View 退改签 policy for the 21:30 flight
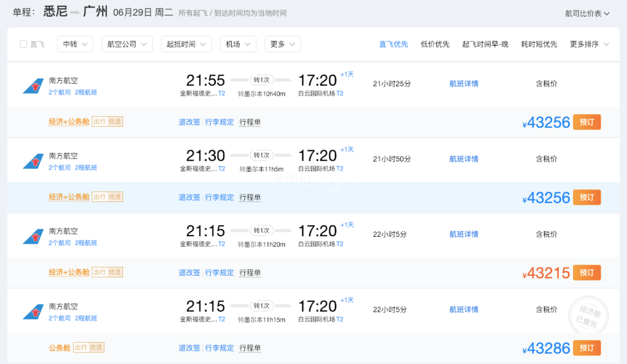 189,197
